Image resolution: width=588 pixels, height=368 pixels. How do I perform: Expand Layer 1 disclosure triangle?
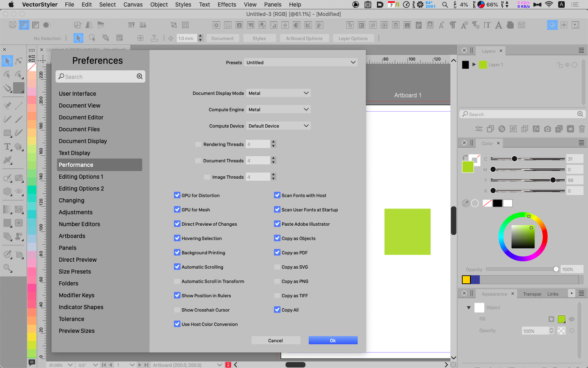[x=474, y=65]
